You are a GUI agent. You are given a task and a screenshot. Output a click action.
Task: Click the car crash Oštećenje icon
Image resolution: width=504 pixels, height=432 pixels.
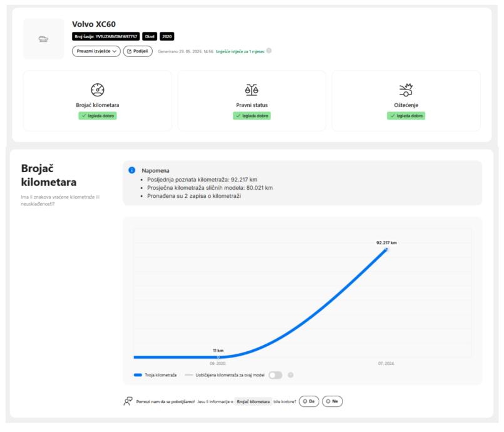click(x=406, y=90)
